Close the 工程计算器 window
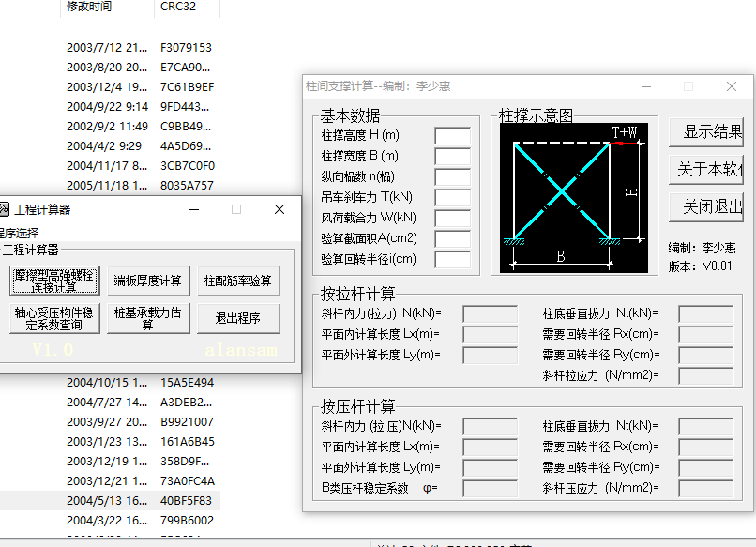This screenshot has height=547, width=756. 279,209
